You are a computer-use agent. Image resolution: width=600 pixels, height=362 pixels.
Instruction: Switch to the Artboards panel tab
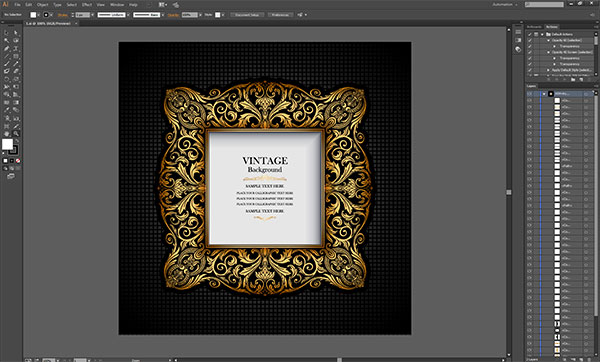coord(535,27)
